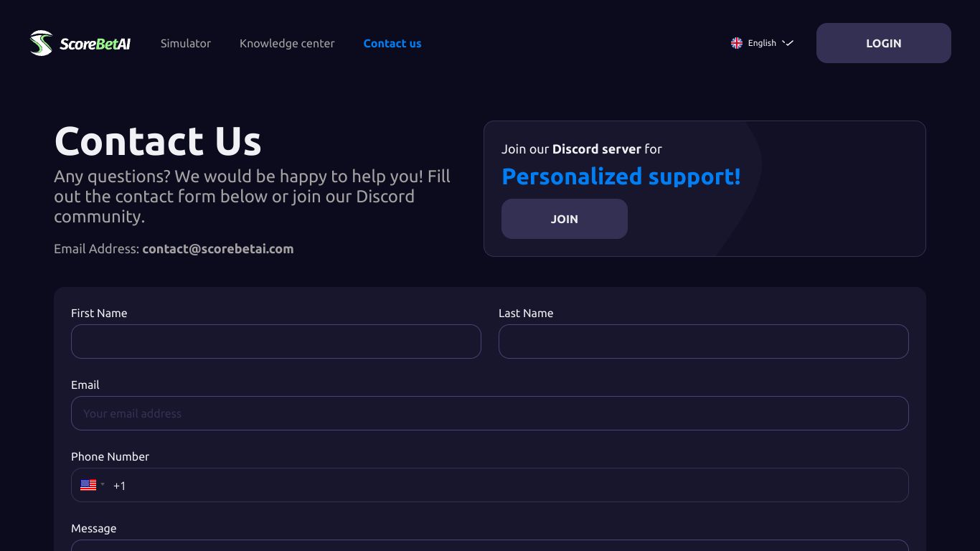Click the LOGIN button
This screenshot has width=980, height=551.
point(884,43)
